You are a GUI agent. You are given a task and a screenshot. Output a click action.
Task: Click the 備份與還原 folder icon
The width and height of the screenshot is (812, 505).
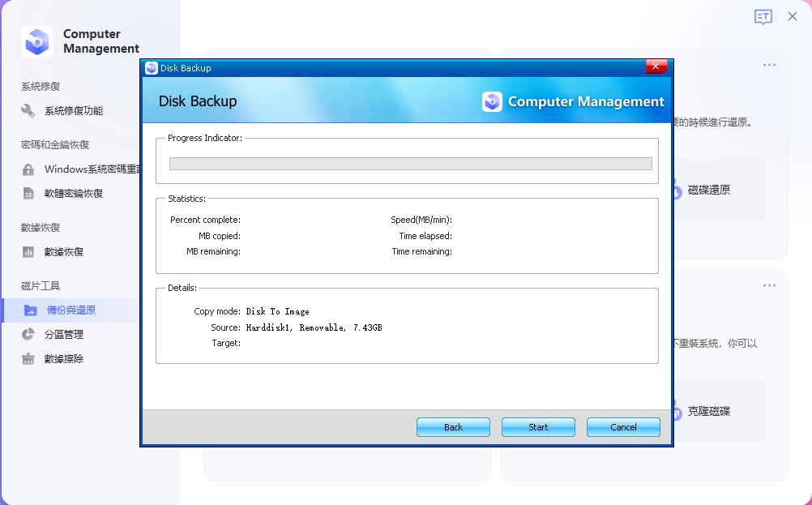(31, 310)
